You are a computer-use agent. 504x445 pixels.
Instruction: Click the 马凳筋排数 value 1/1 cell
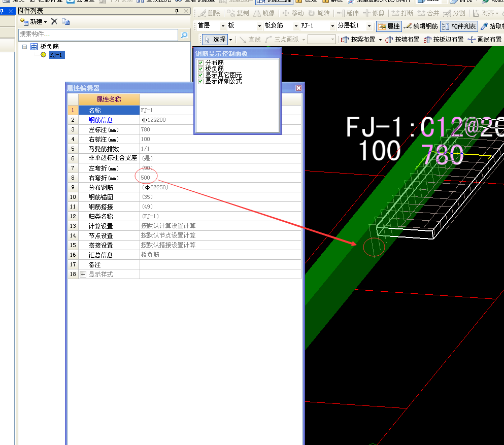(x=220, y=149)
